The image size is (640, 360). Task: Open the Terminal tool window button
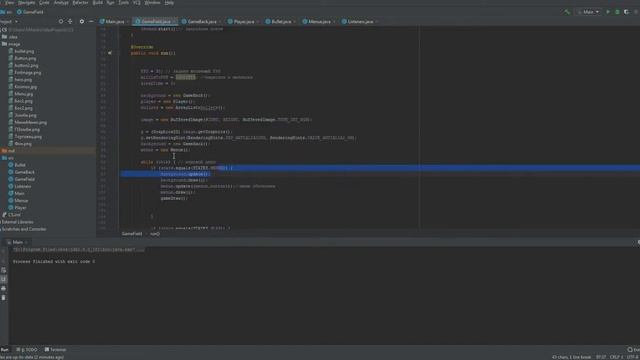tap(56, 350)
